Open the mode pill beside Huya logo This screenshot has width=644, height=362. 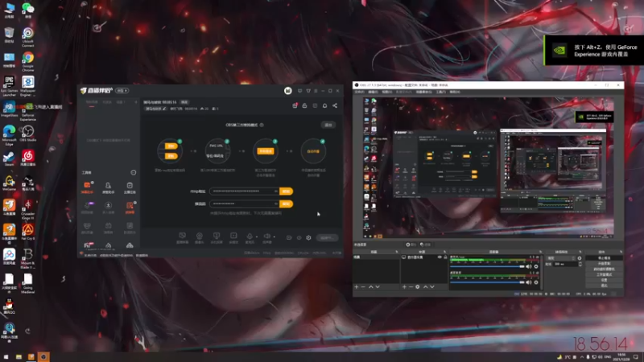[122, 91]
